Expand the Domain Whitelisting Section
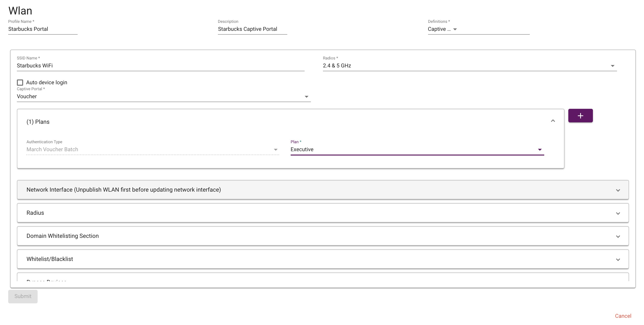This screenshot has height=325, width=644. tap(323, 236)
